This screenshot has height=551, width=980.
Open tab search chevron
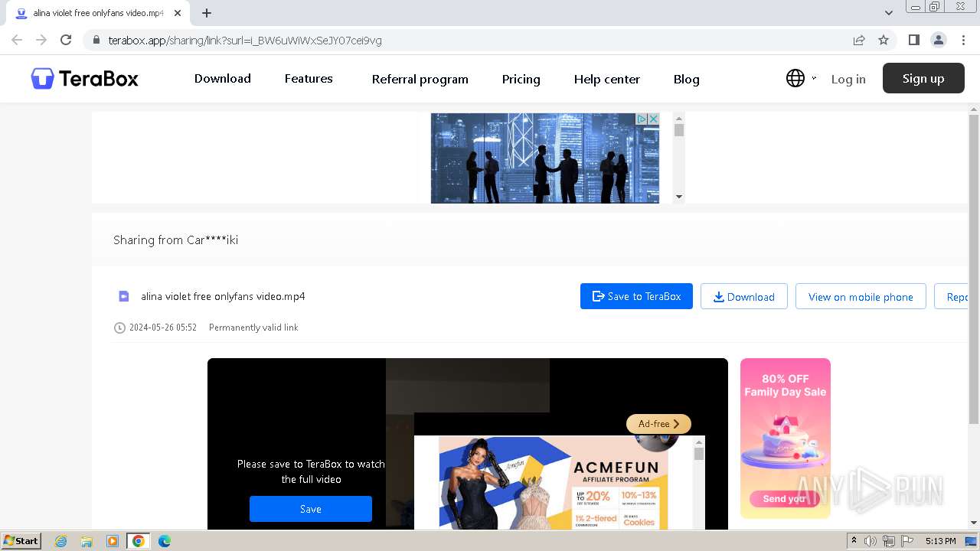point(888,13)
